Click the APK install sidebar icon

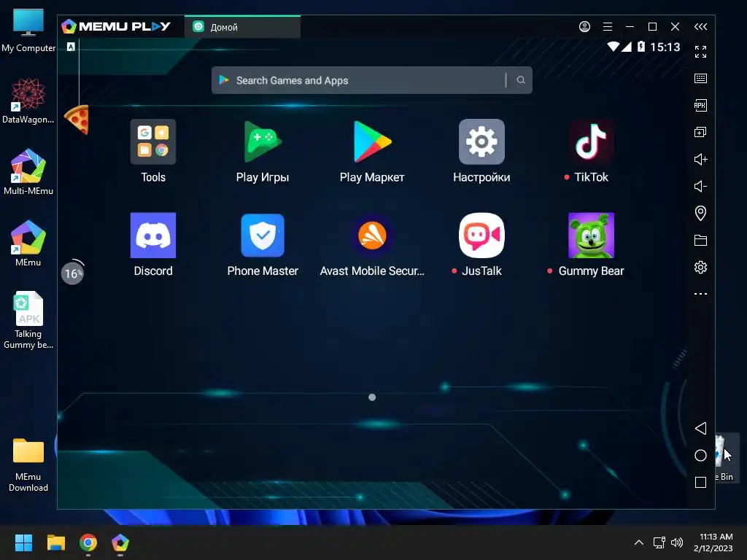pos(700,105)
